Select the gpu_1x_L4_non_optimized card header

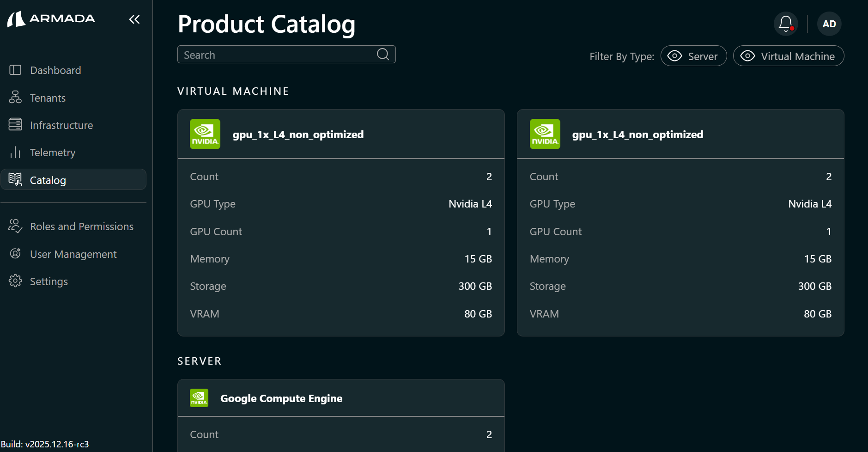click(298, 134)
